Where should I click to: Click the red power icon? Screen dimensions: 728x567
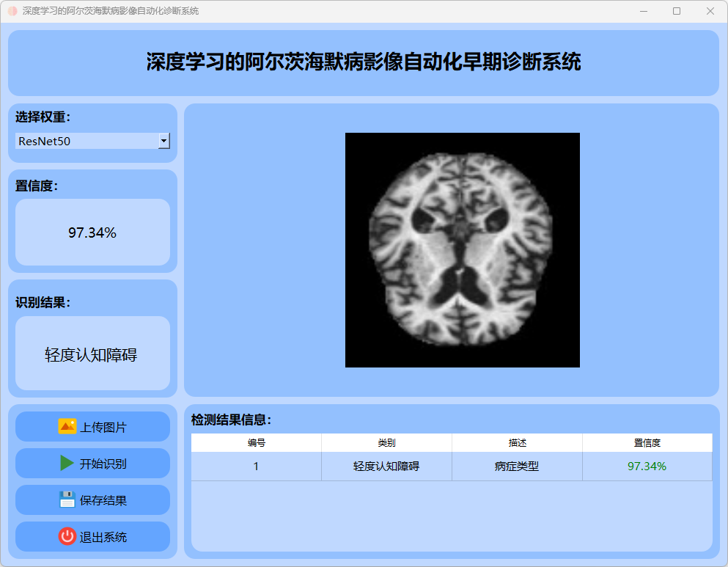67,536
